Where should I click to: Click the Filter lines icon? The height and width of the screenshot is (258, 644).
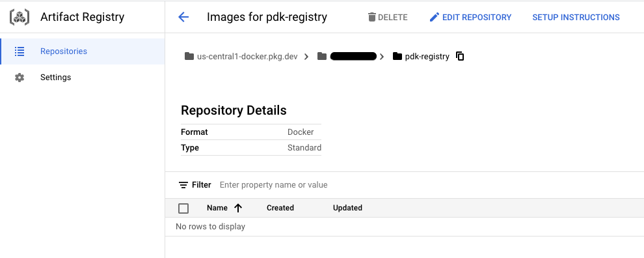[x=183, y=185]
